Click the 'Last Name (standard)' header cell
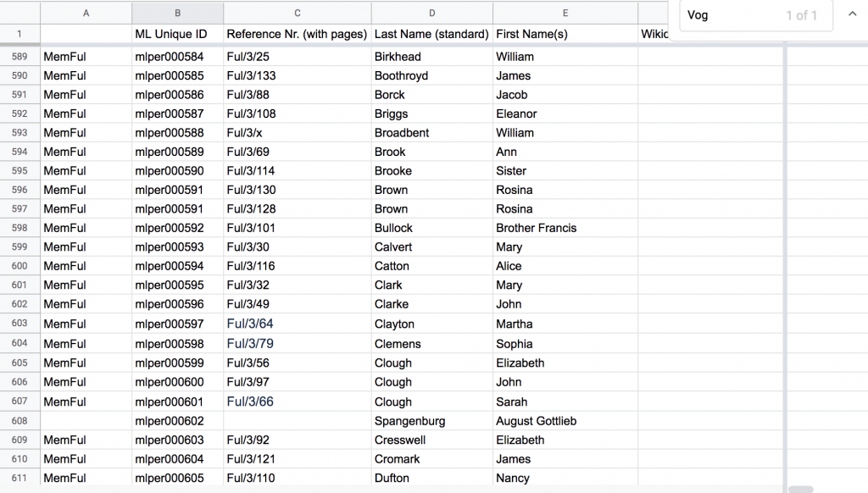This screenshot has width=868, height=493. click(431, 35)
